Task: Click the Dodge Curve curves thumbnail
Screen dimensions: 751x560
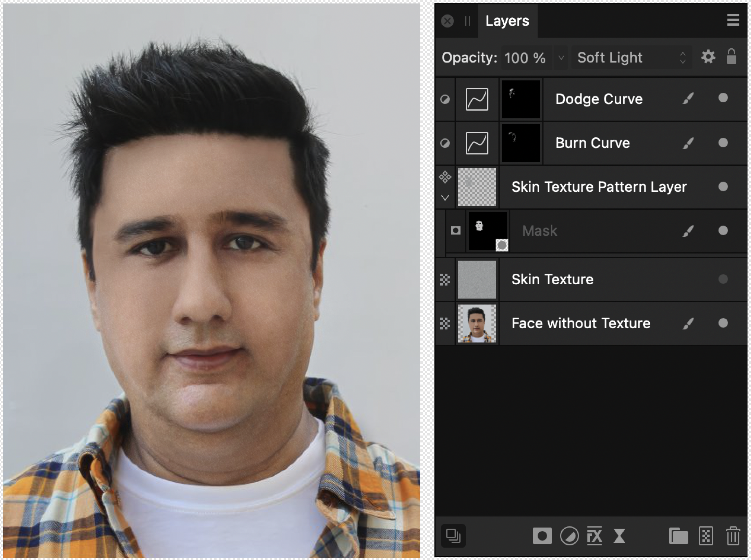Action: tap(477, 99)
